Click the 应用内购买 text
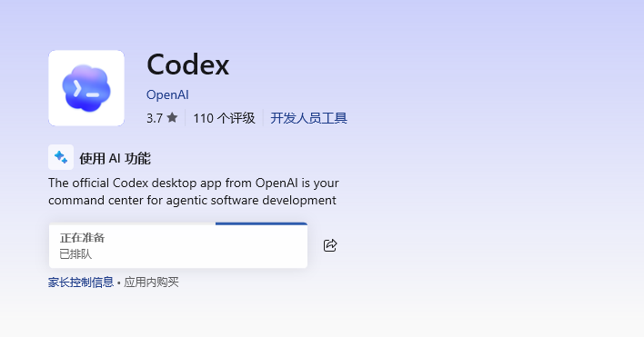 (x=151, y=282)
